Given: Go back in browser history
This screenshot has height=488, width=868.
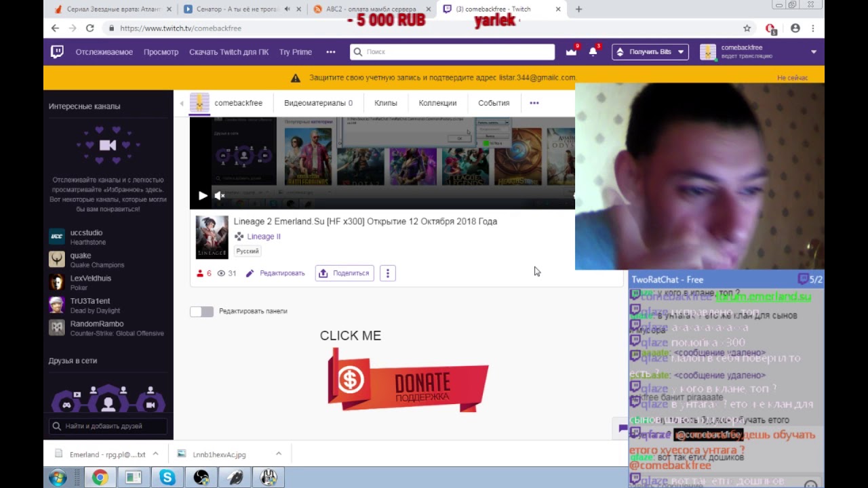Looking at the screenshot, I should 55,28.
